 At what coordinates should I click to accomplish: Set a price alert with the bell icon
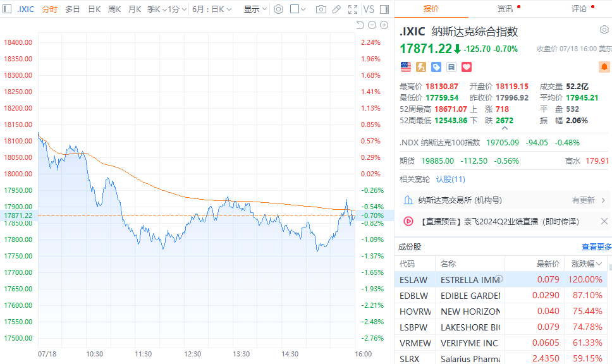tap(604, 67)
